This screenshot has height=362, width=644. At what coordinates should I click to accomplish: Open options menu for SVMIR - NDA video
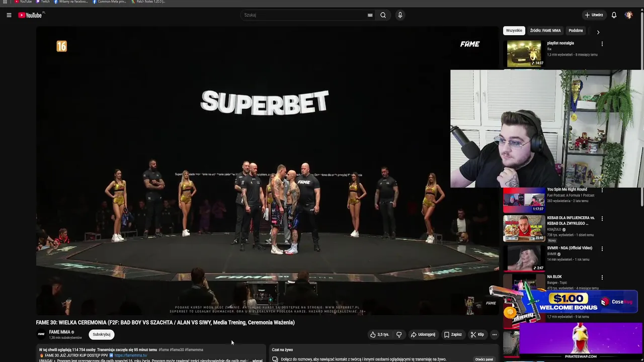[602, 248]
